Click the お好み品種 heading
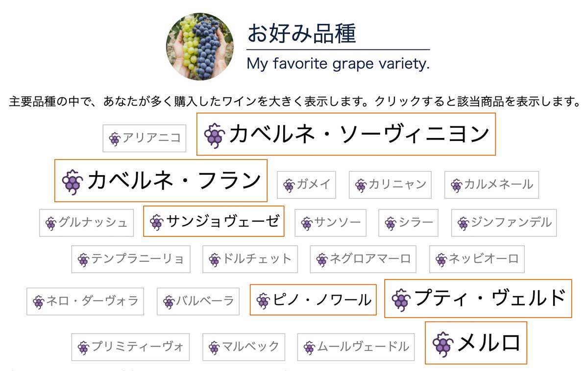588x371 pixels. click(x=301, y=33)
